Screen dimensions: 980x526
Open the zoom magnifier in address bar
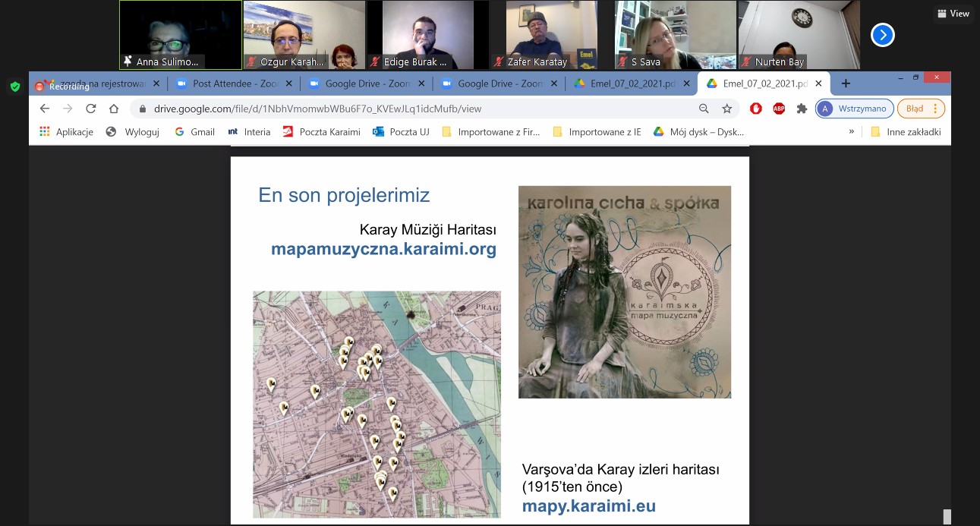[x=704, y=109]
